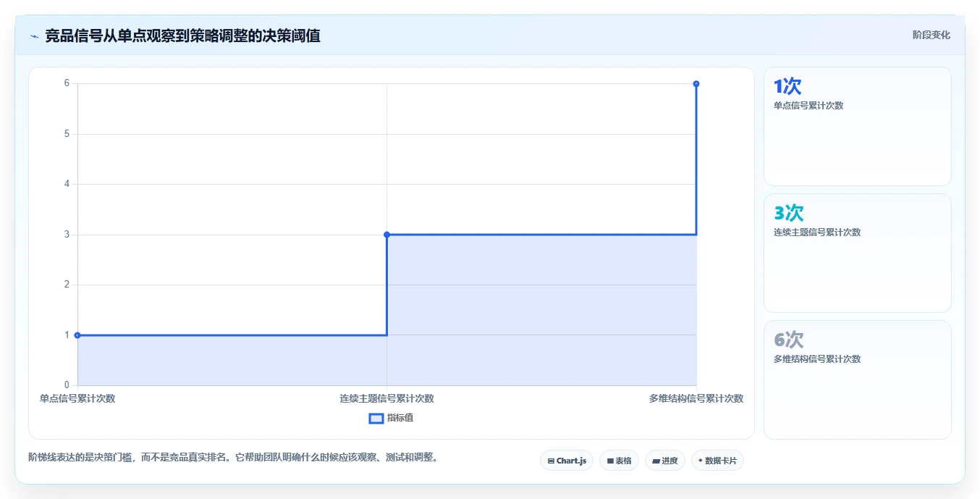Click the 阶段变化 label in header
Image resolution: width=980 pixels, height=499 pixels.
931,35
